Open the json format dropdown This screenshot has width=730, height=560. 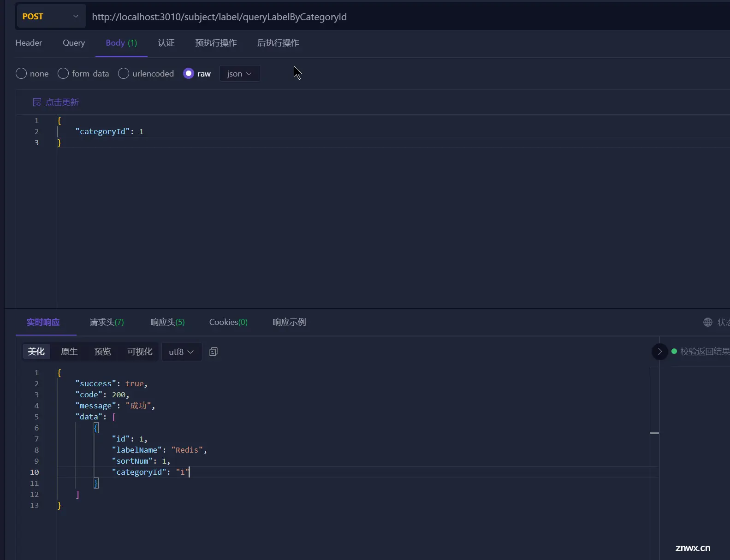240,74
